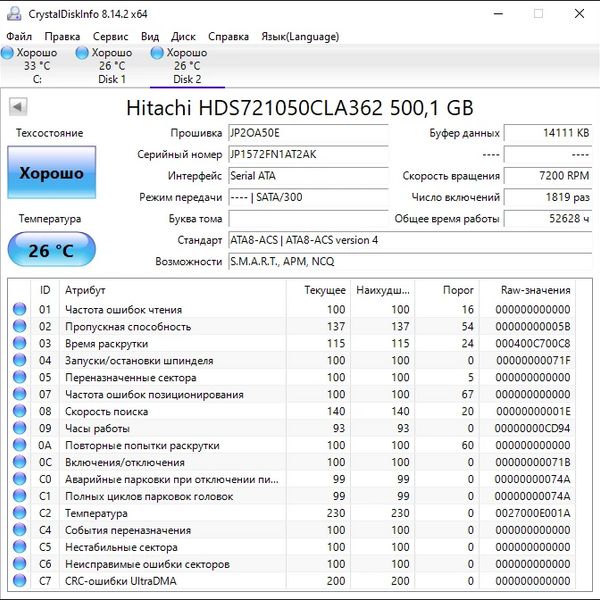The width and height of the screenshot is (600, 600).
Task: Click the Порог column header
Action: pos(447,290)
